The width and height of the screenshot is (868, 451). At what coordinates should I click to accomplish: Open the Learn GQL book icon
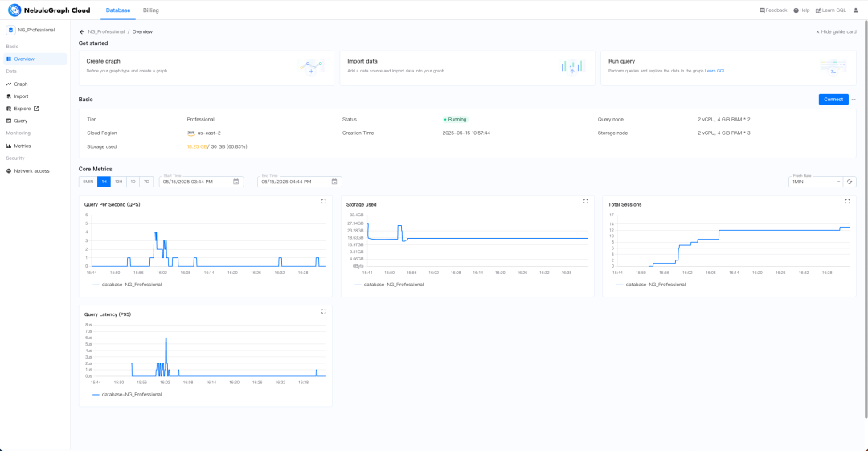(818, 10)
